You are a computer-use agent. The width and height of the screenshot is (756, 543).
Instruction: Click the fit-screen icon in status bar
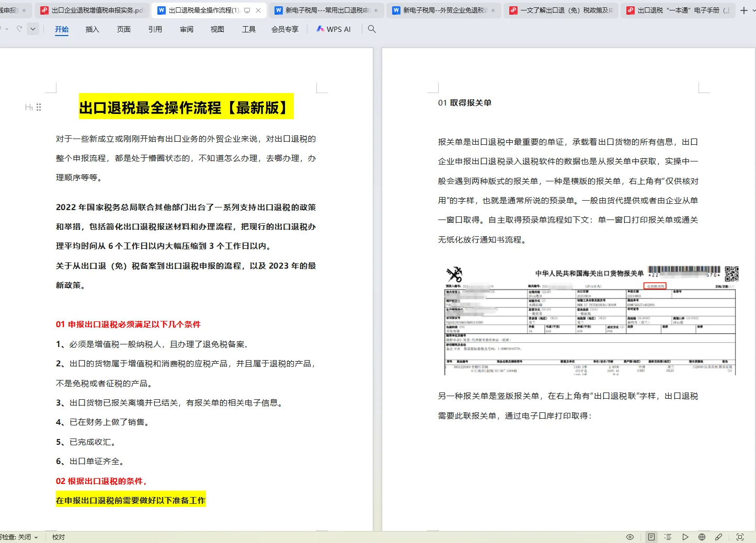click(740, 537)
